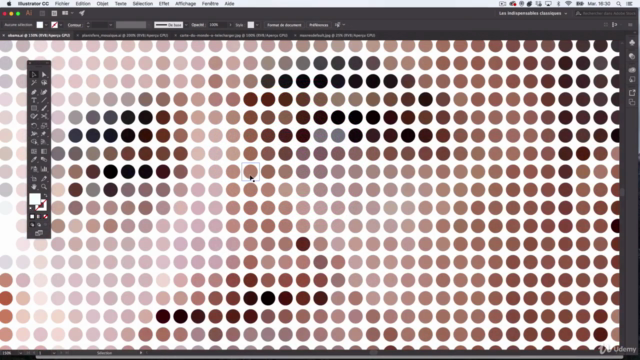
Task: Open De base brush definition dropdown
Action: click(x=186, y=25)
